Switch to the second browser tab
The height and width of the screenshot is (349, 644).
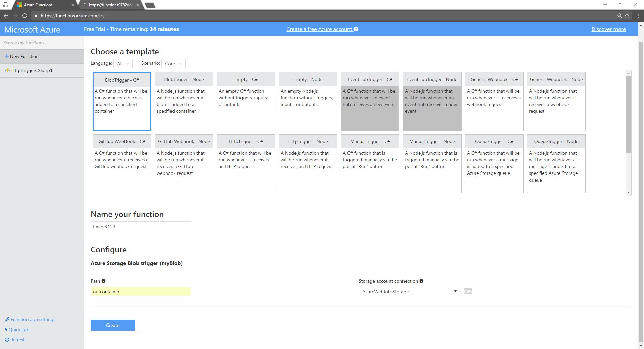tap(111, 5)
